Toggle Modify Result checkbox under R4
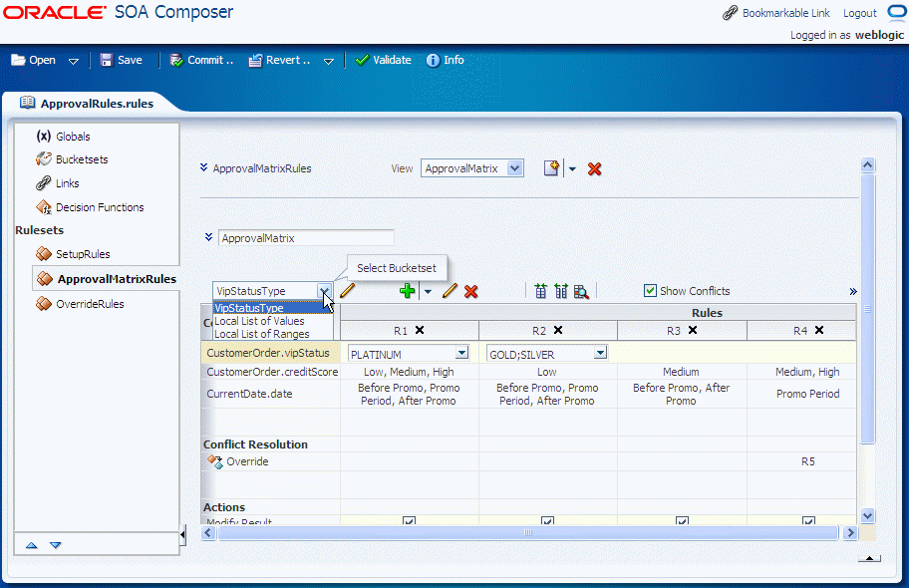 [808, 521]
